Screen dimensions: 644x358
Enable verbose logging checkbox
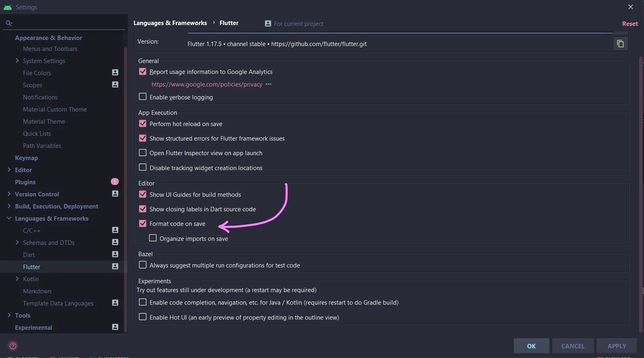143,97
